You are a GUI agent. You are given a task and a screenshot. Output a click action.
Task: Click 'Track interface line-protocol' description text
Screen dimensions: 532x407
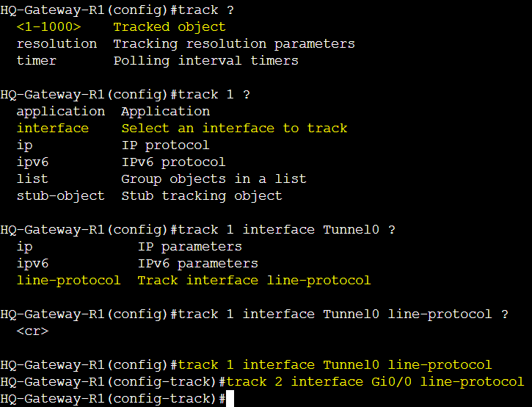254,281
